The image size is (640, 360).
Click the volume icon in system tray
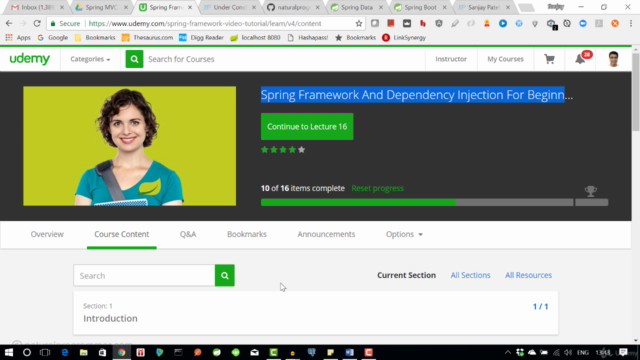tap(568, 352)
